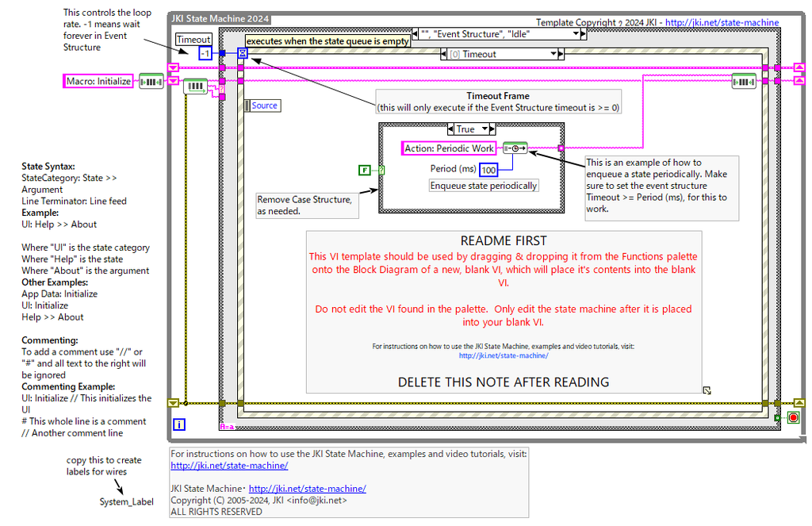This screenshot has height=526, width=812.
Task: Open jki.net/state-machine link in copyright header
Action: coord(722,22)
